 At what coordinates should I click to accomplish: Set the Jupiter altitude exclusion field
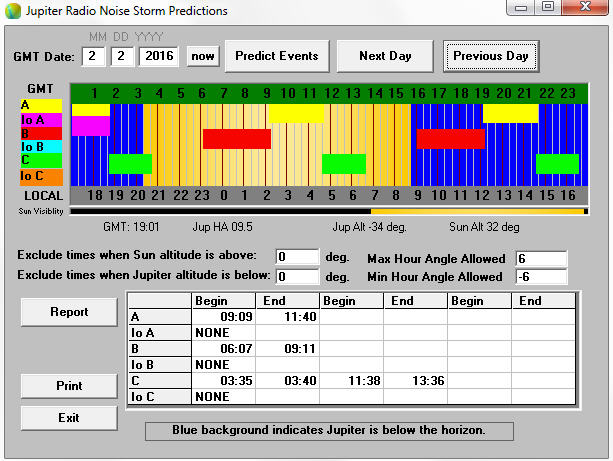coord(297,276)
